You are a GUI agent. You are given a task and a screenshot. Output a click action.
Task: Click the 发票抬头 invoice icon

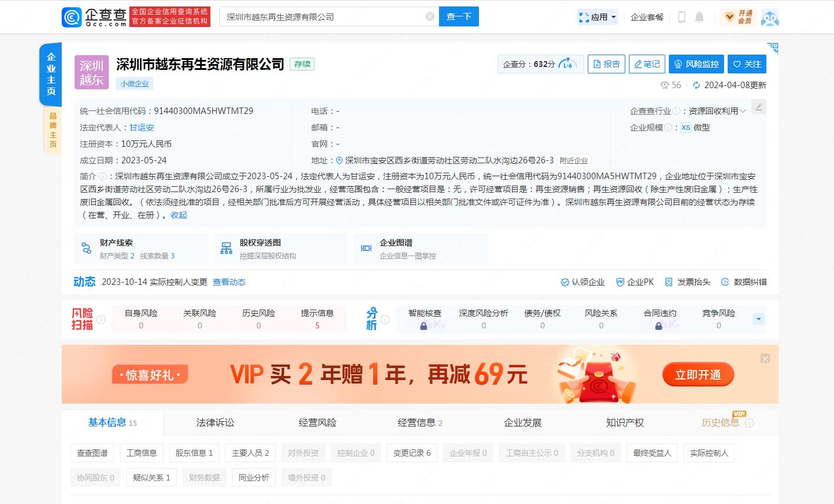pyautogui.click(x=688, y=282)
